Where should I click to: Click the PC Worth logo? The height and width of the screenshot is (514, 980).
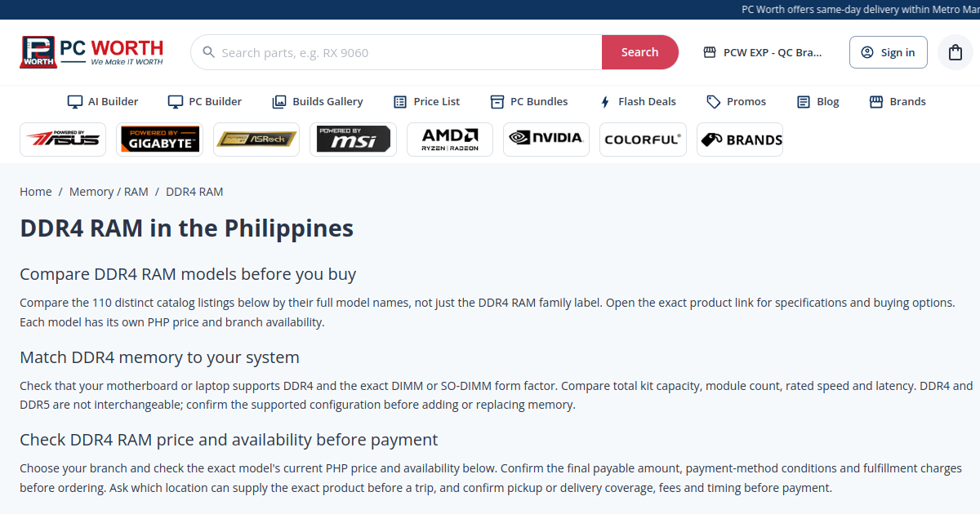pos(91,52)
